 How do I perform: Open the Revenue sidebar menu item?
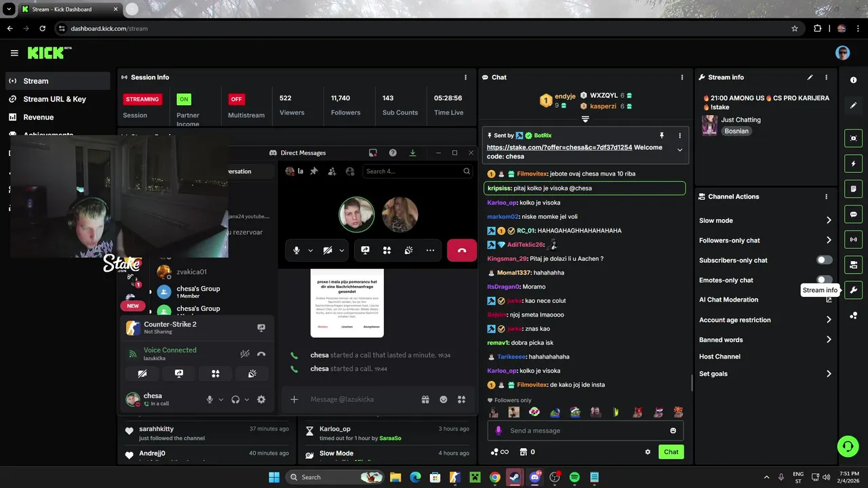point(58,117)
